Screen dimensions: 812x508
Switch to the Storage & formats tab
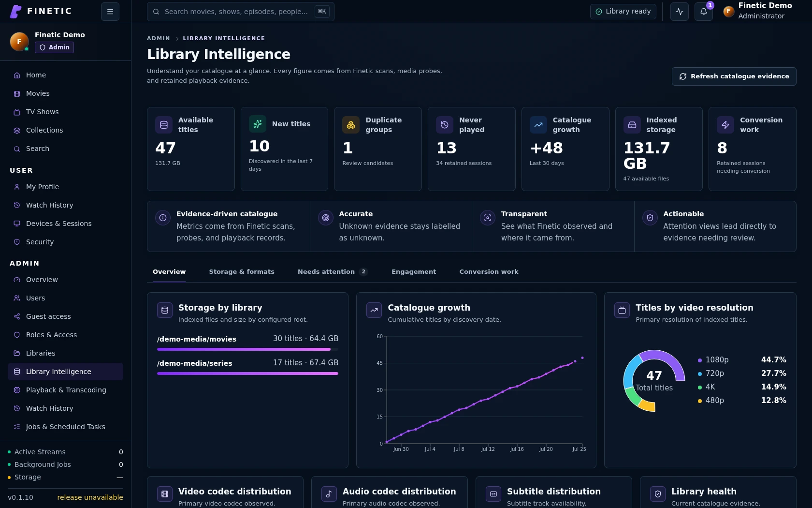tap(242, 272)
